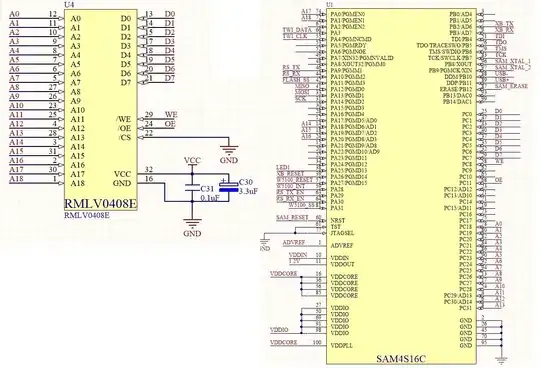This screenshot has height=368, width=540.
Task: Select the 3.3uF value text of C30
Action: click(248, 191)
